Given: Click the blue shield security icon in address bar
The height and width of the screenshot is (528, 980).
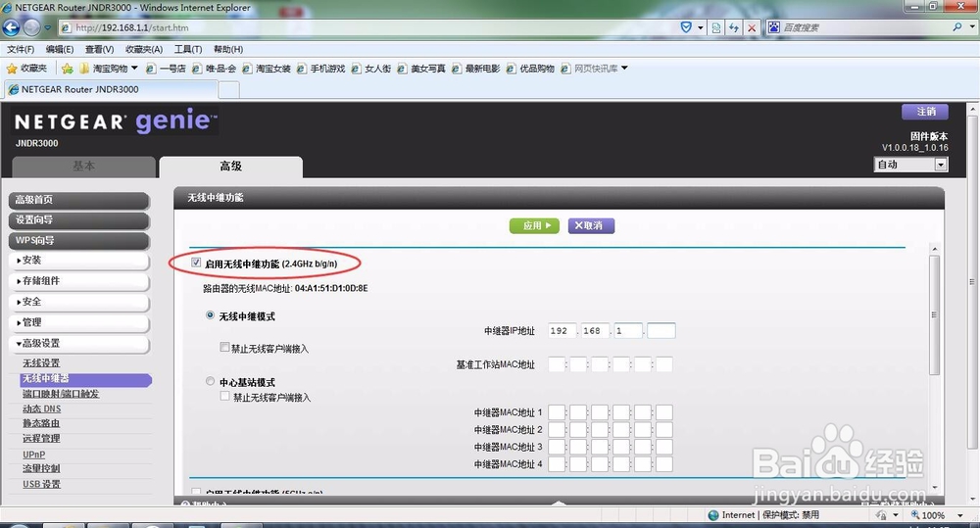Looking at the screenshot, I should tap(686, 27).
